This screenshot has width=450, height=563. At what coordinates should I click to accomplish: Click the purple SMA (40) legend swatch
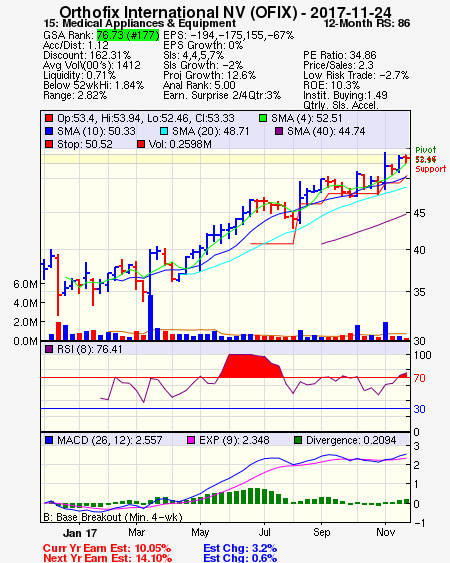(279, 131)
